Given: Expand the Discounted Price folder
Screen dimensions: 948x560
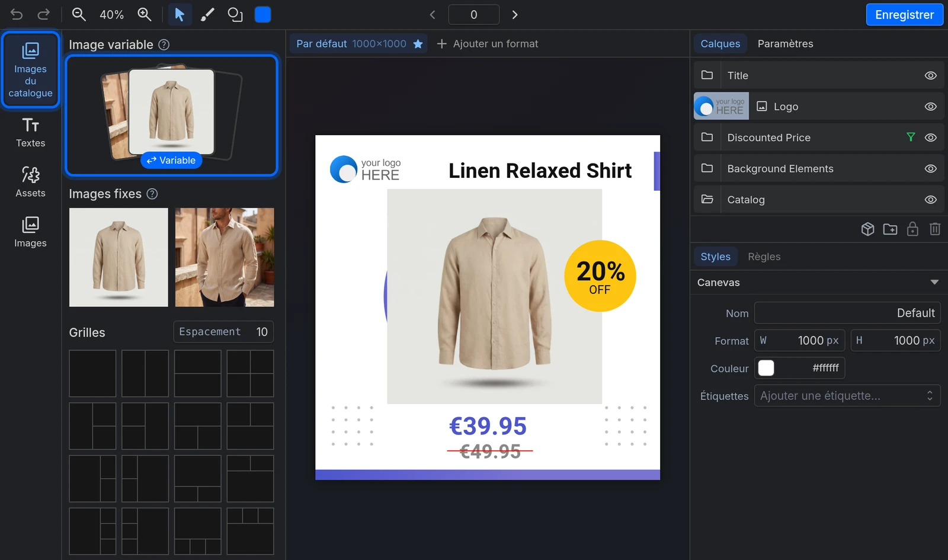Looking at the screenshot, I should 707,137.
